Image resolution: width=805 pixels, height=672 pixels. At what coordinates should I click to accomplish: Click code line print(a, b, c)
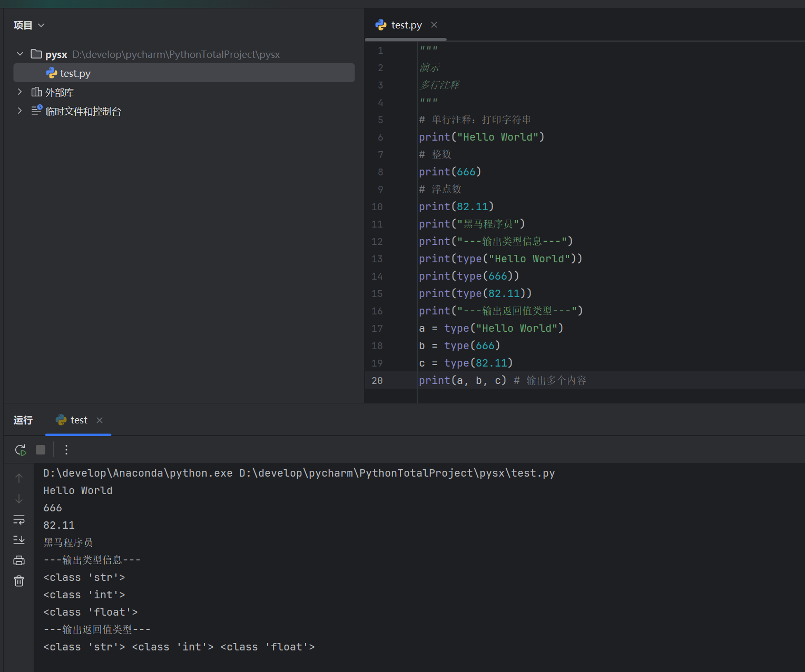tap(463, 380)
